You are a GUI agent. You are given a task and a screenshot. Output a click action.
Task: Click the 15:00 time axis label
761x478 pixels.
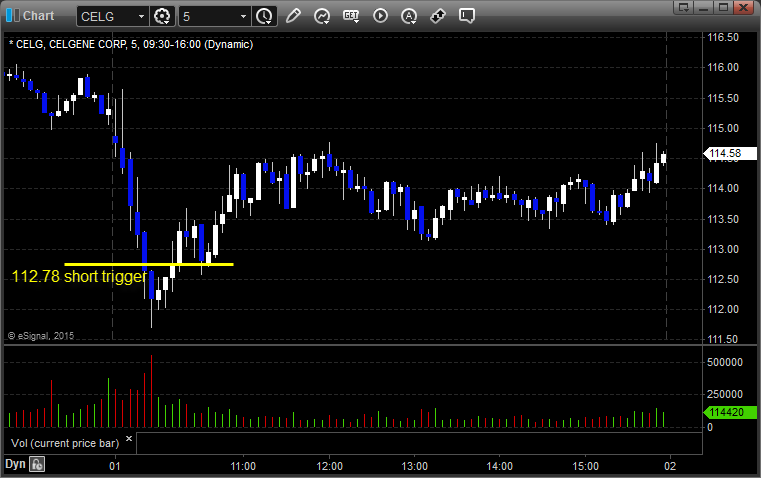pos(585,466)
